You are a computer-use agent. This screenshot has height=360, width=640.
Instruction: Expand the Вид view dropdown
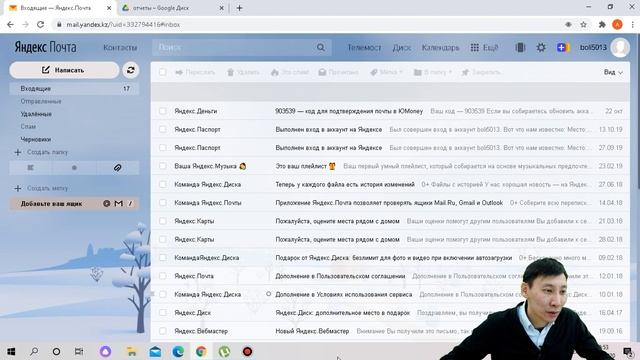[x=613, y=72]
